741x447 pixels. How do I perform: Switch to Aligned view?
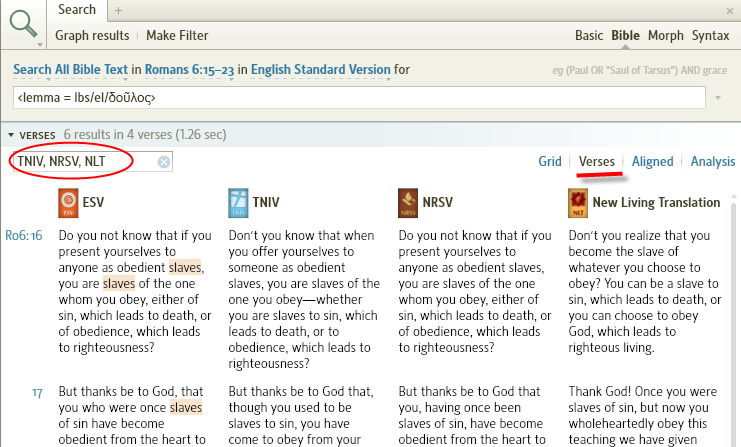coord(653,162)
